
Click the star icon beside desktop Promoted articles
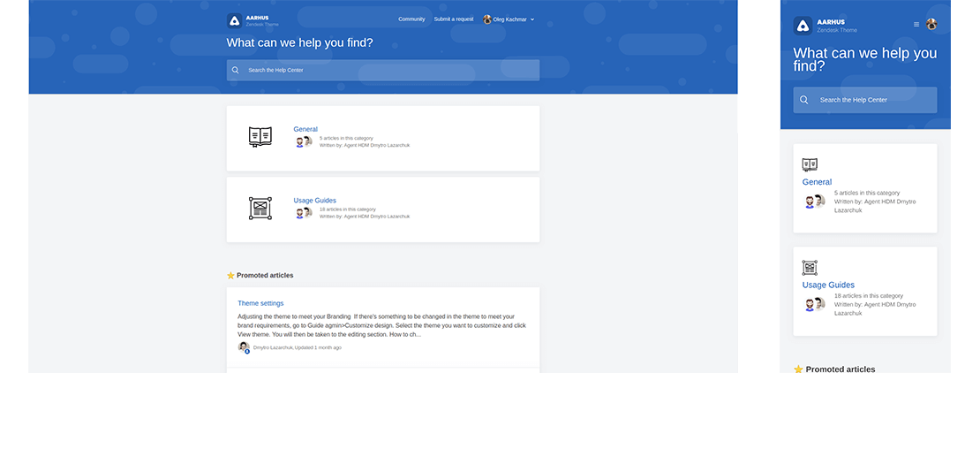tap(230, 275)
